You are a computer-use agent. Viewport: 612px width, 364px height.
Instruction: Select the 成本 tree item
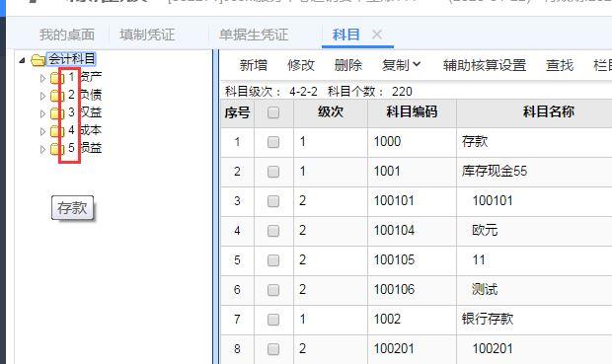[x=91, y=130]
